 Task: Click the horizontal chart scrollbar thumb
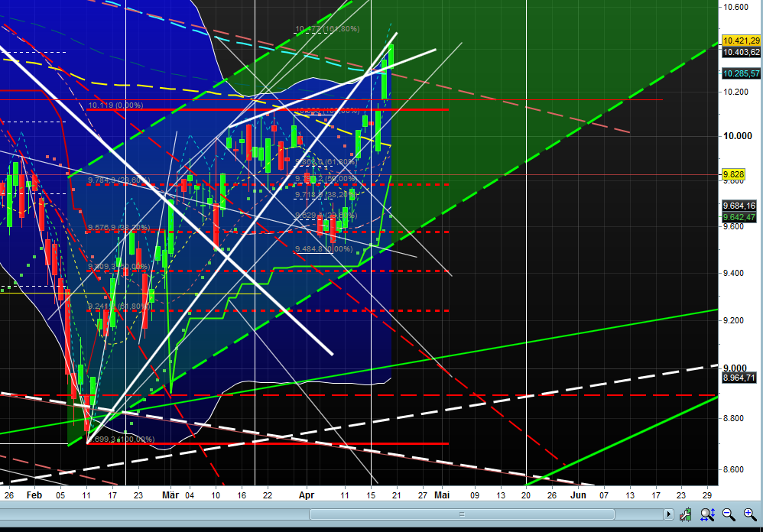pyautogui.click(x=462, y=514)
